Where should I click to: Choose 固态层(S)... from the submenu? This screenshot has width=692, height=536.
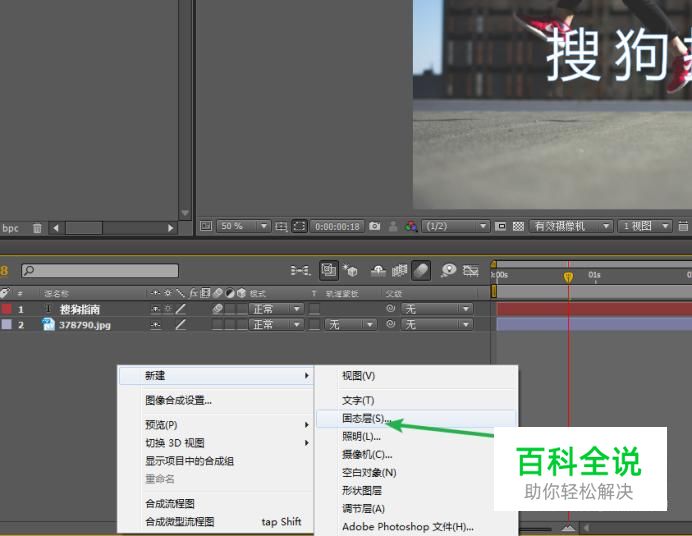click(x=416, y=418)
